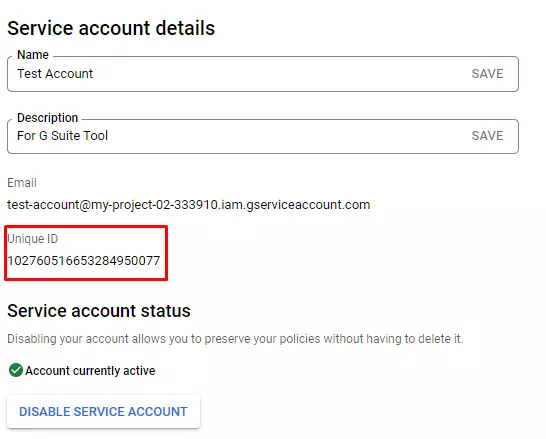
Task: Click the gserviceaccount.com part of the email
Action: pos(308,205)
